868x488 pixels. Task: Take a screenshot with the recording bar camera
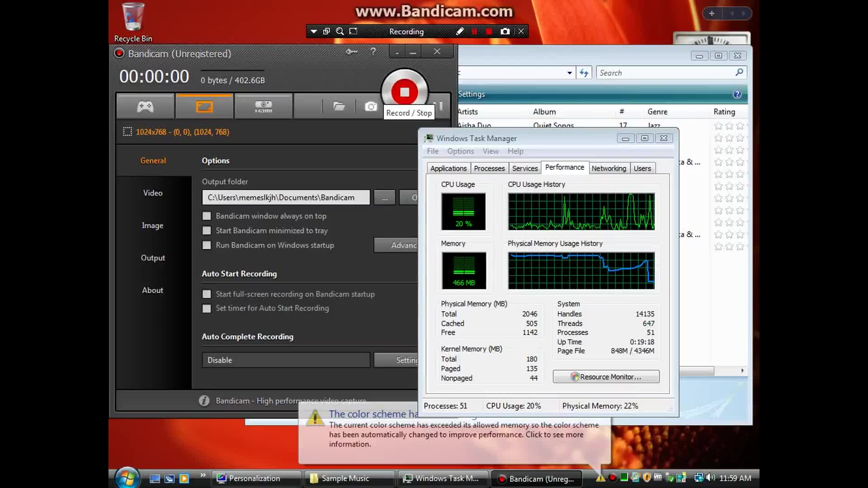(505, 32)
